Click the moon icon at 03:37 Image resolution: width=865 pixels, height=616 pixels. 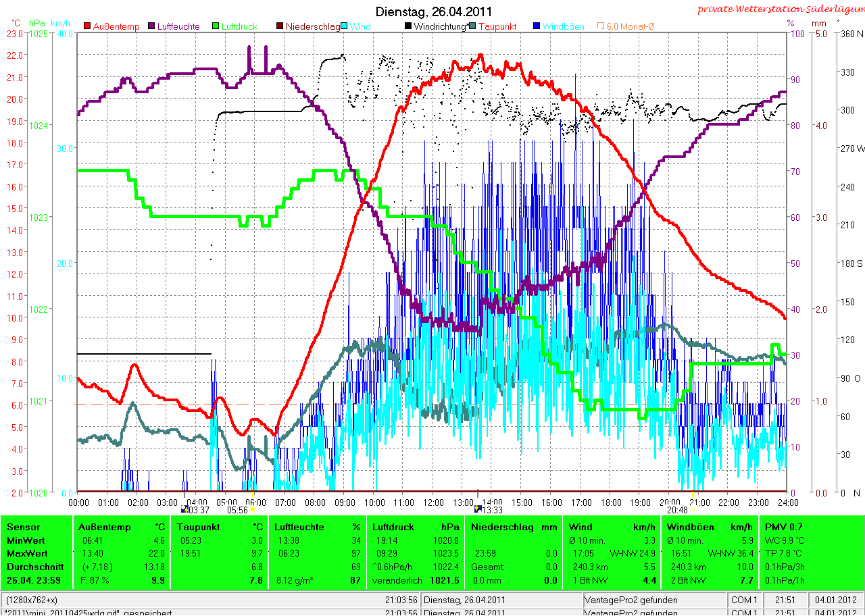coord(185,509)
